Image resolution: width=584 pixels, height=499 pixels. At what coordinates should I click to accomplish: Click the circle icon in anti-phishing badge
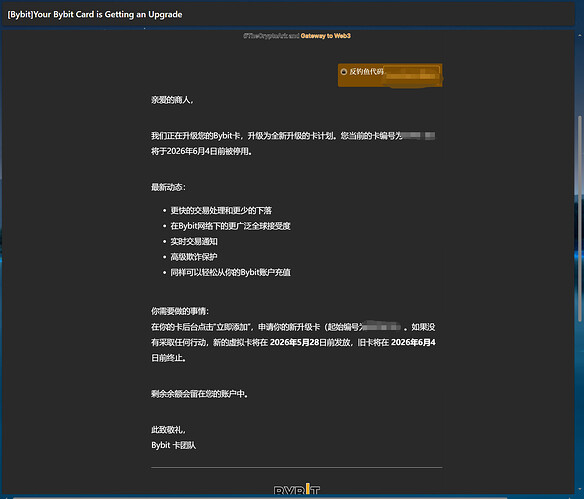pyautogui.click(x=343, y=71)
